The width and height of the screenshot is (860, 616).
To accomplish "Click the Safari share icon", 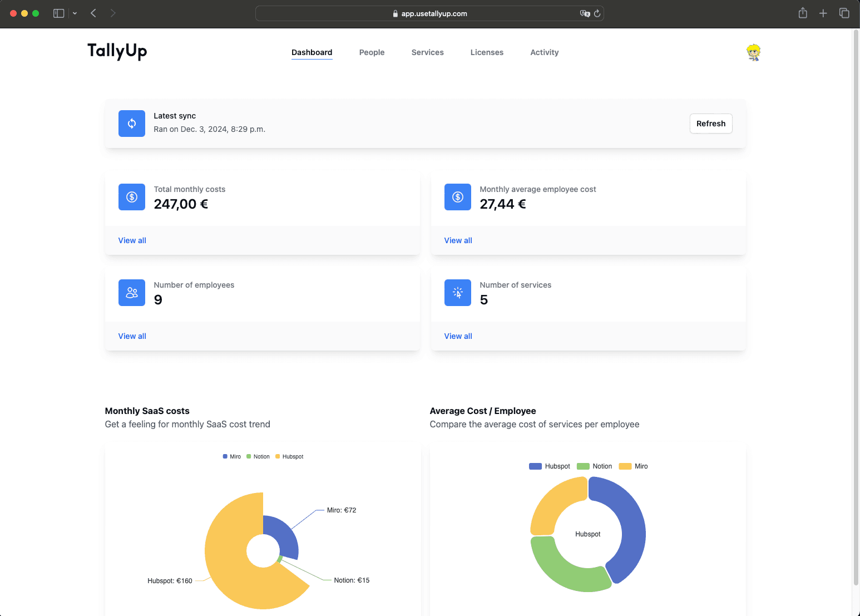I will 802,13.
